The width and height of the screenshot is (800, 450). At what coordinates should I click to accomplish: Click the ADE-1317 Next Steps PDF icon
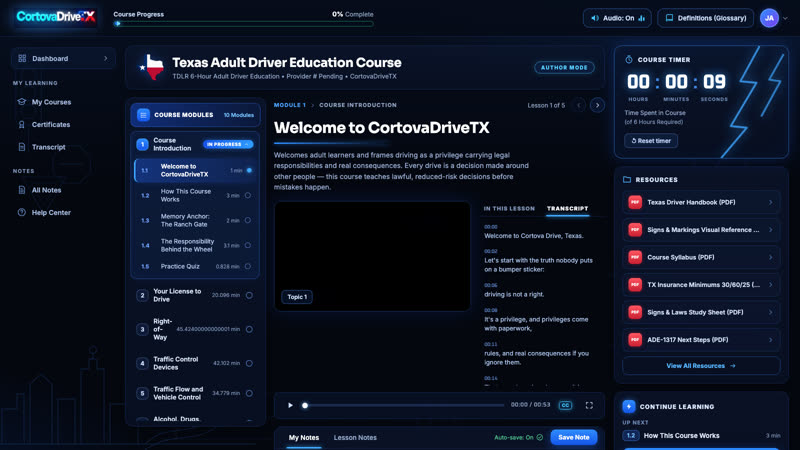pyautogui.click(x=635, y=340)
